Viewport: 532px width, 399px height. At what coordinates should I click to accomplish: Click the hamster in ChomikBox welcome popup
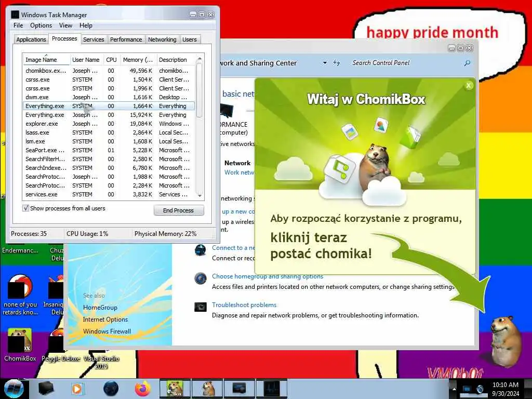[375, 166]
